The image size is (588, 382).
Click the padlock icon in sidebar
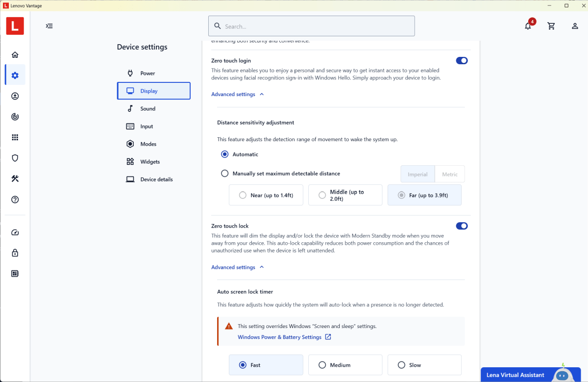[x=15, y=253]
